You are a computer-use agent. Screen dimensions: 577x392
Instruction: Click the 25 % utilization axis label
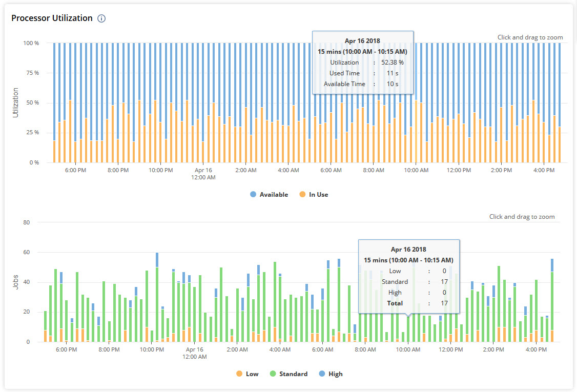pos(32,133)
